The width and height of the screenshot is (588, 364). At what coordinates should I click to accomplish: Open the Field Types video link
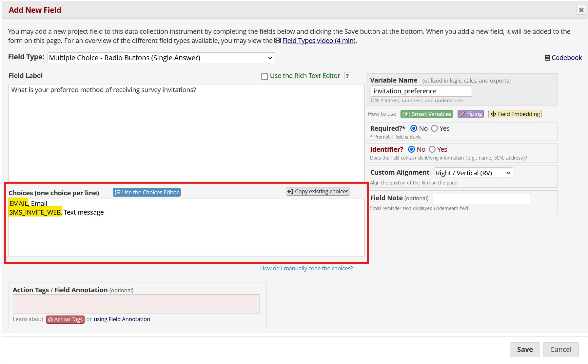[319, 41]
